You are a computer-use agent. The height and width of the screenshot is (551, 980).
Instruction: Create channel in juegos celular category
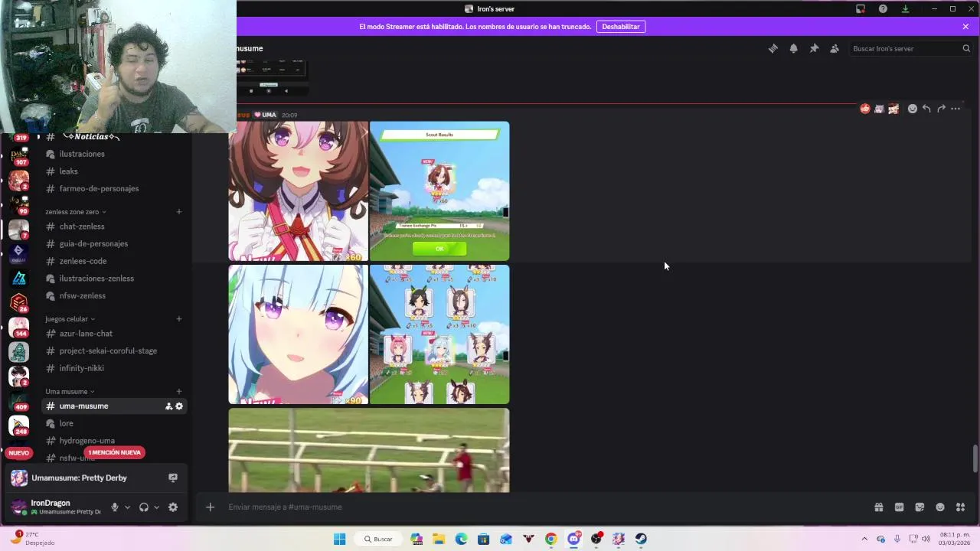point(179,319)
